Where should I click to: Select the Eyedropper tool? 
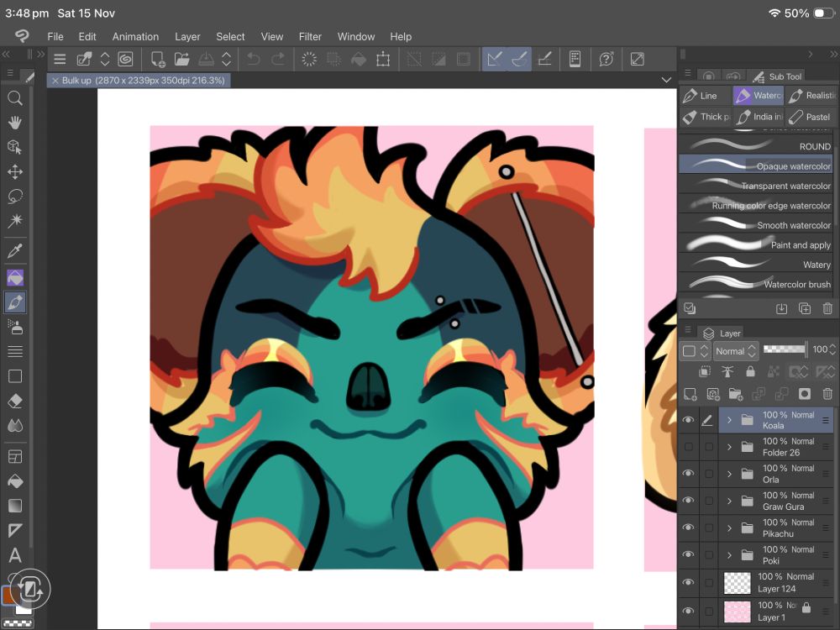pyautogui.click(x=15, y=250)
